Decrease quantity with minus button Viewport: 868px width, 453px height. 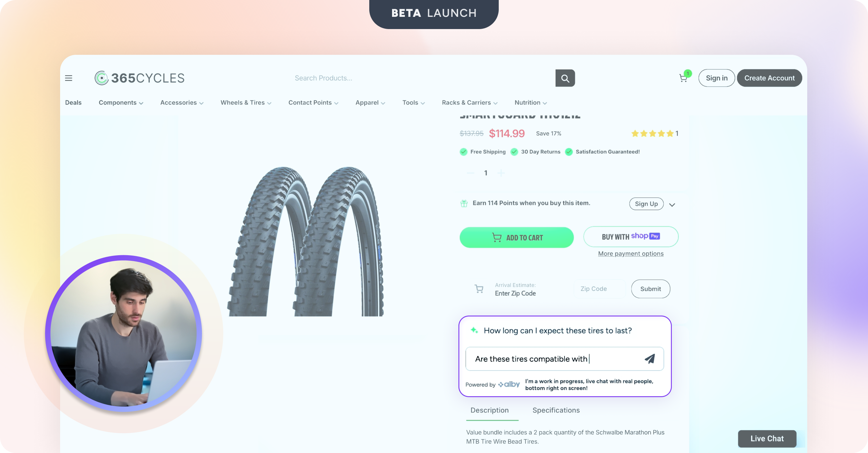tap(470, 173)
